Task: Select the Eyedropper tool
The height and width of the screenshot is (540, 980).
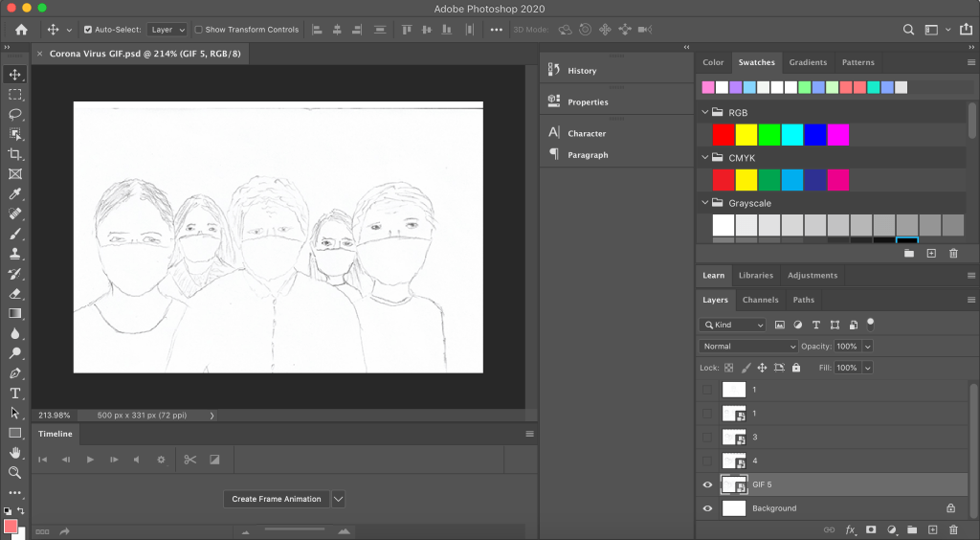Action: [x=15, y=193]
